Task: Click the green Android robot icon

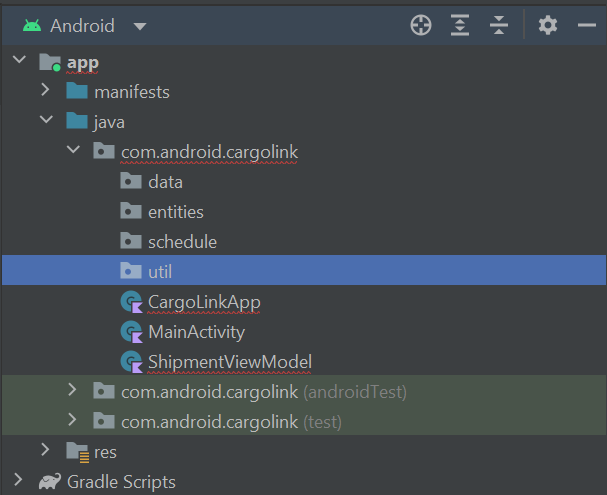Action: [32, 26]
